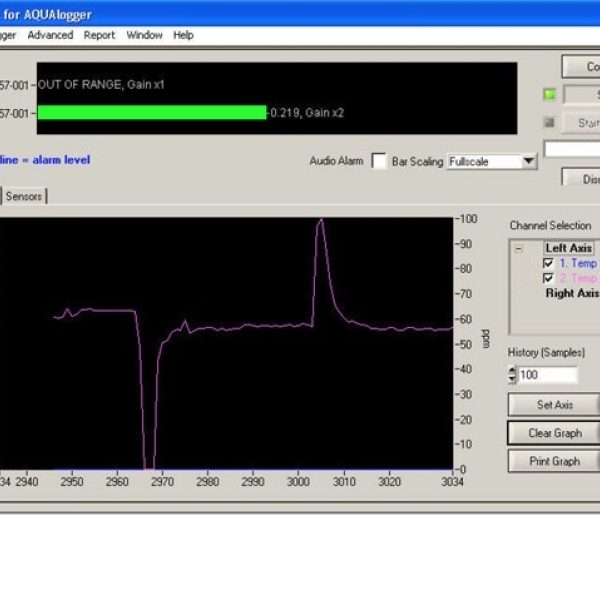Switch to the Sensors tab
Image resolution: width=600 pixels, height=600 pixels.
(x=24, y=196)
